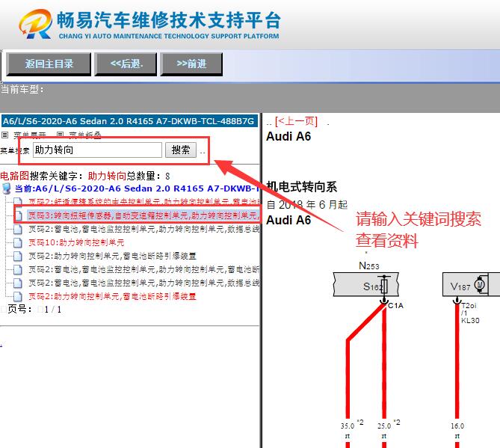Click the 机电式转向系 heading
The image size is (500, 448).
(x=302, y=187)
